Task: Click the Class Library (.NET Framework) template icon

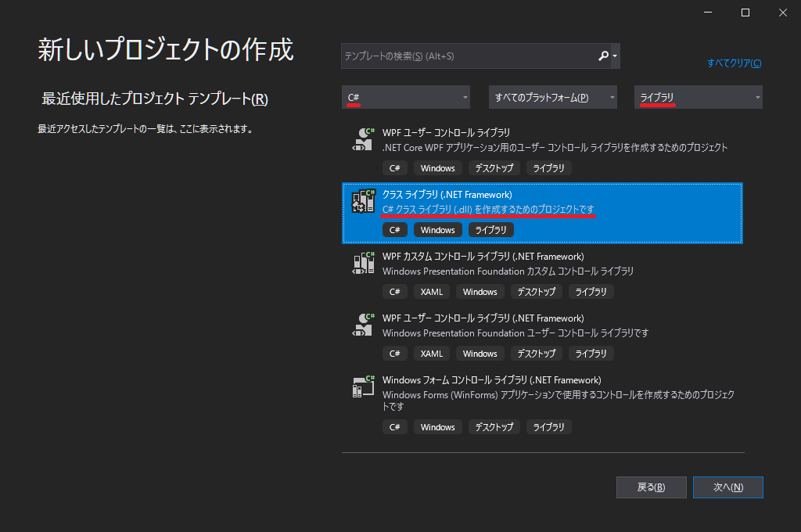Action: coord(364,201)
